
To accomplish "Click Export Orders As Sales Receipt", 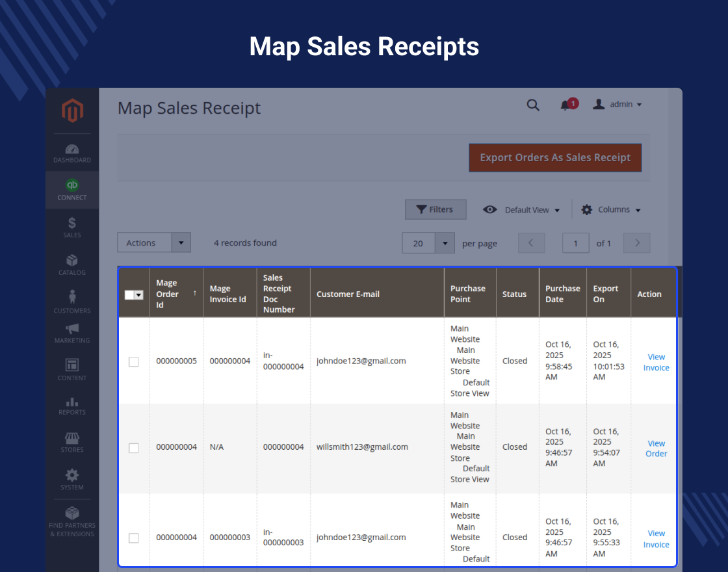I will [x=555, y=158].
